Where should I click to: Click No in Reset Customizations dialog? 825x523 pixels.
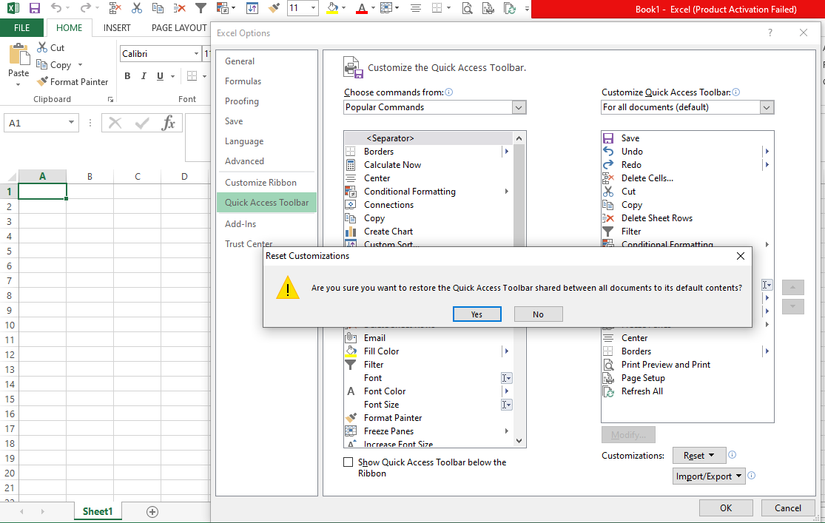pyautogui.click(x=538, y=314)
